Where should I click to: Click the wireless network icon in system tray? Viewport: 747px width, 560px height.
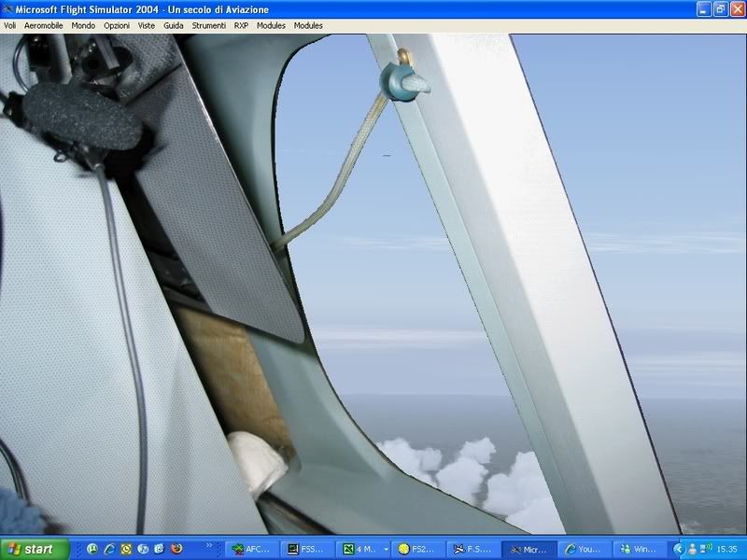tap(706, 549)
